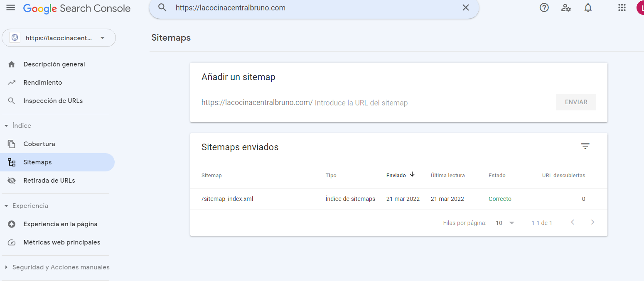The image size is (644, 281).
Task: Click the trend icon beside Rendimiento
Action: coord(12,83)
